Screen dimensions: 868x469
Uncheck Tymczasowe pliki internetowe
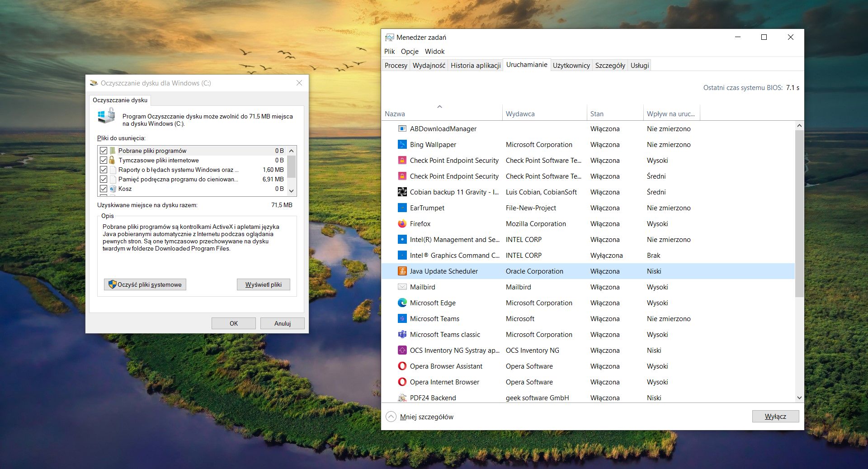[x=103, y=160]
